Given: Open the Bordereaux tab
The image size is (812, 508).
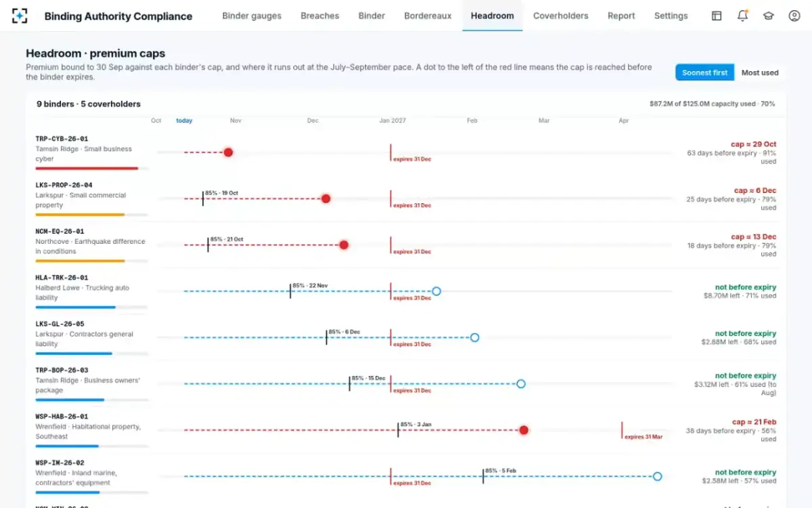Looking at the screenshot, I should (428, 16).
